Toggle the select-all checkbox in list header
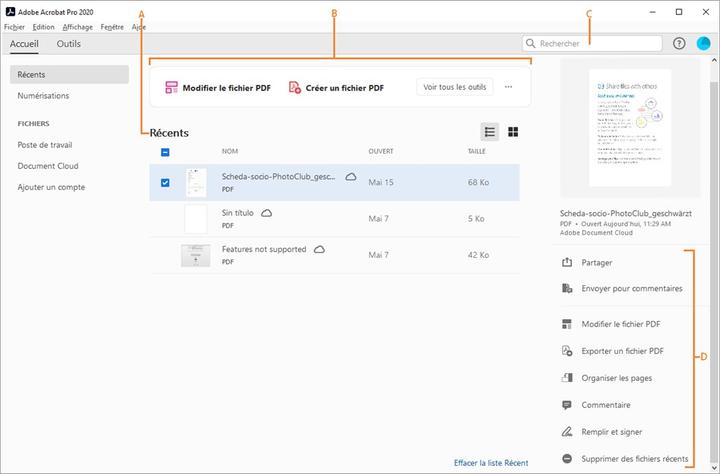This screenshot has width=720, height=474. click(165, 152)
